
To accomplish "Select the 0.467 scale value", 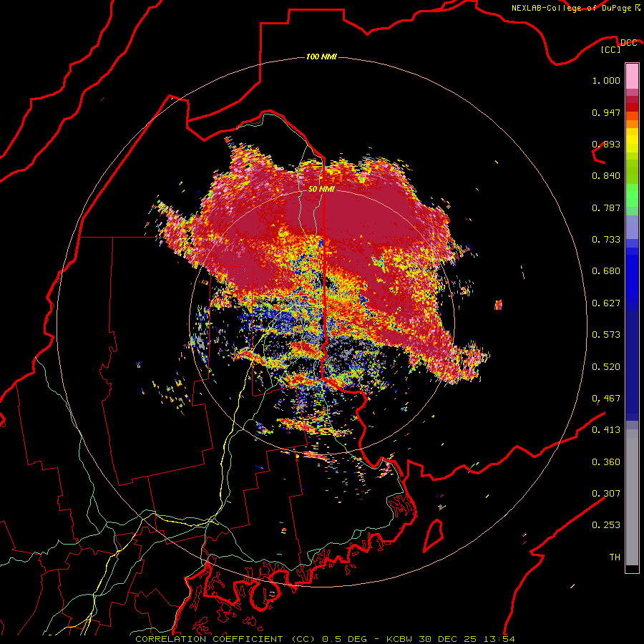I will tap(606, 399).
